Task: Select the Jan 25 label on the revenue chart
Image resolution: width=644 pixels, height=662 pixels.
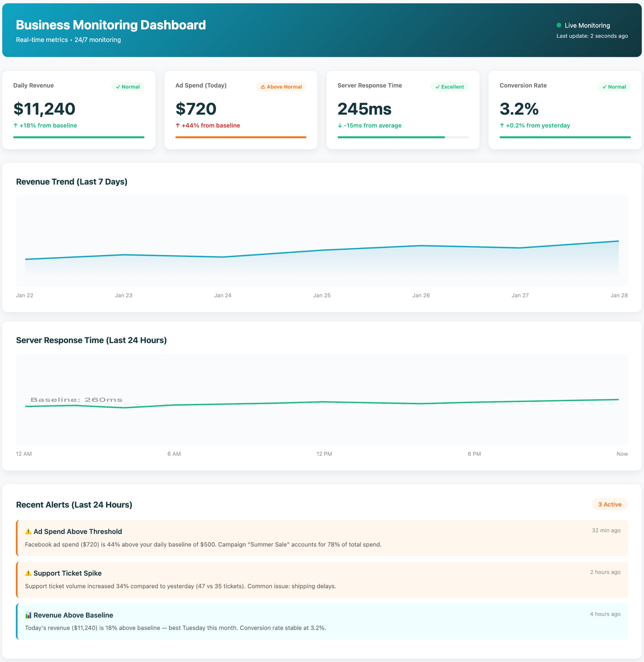Action: pyautogui.click(x=321, y=295)
